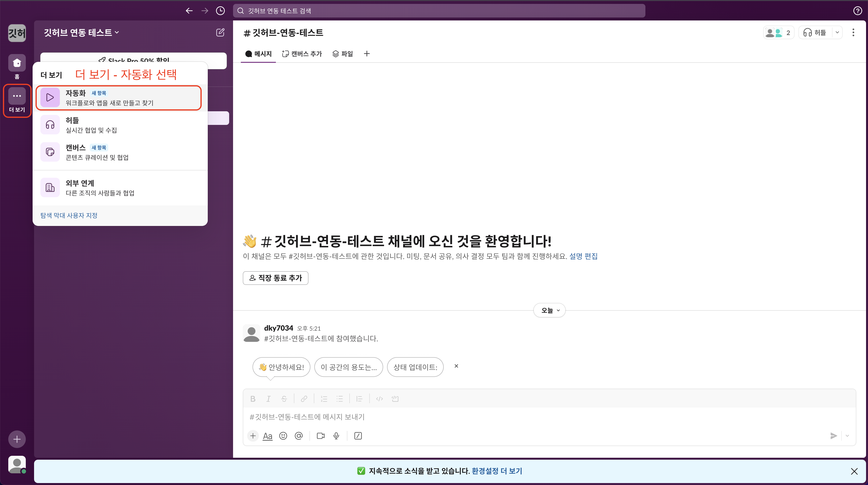The height and width of the screenshot is (485, 868).
Task: Click the emoji picker icon
Action: click(x=283, y=436)
